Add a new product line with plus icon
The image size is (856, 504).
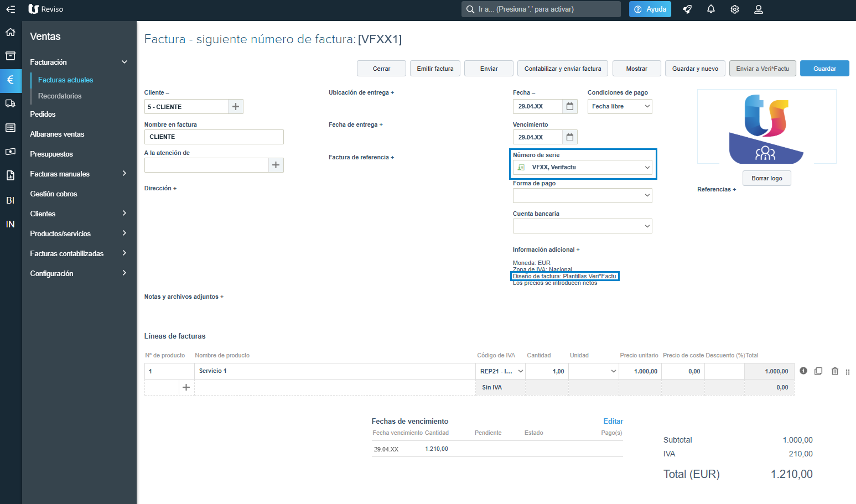coord(186,387)
